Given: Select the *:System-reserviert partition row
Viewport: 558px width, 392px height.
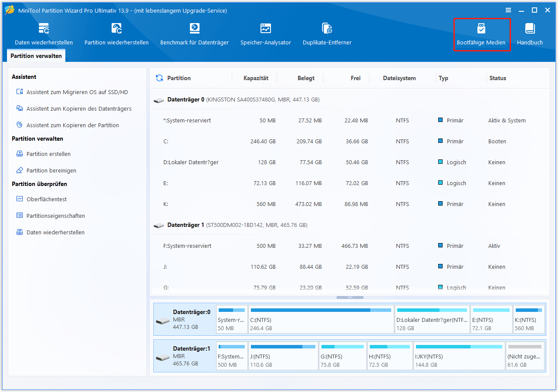Looking at the screenshot, I should pos(350,121).
